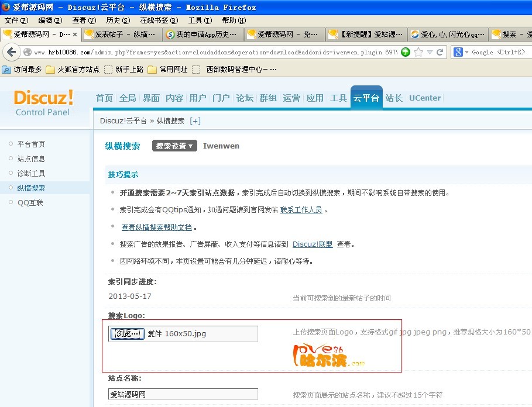Screen dimensions: 532x407
Task: Open 查看纵横搜索帮助文档 link
Action: [x=156, y=227]
